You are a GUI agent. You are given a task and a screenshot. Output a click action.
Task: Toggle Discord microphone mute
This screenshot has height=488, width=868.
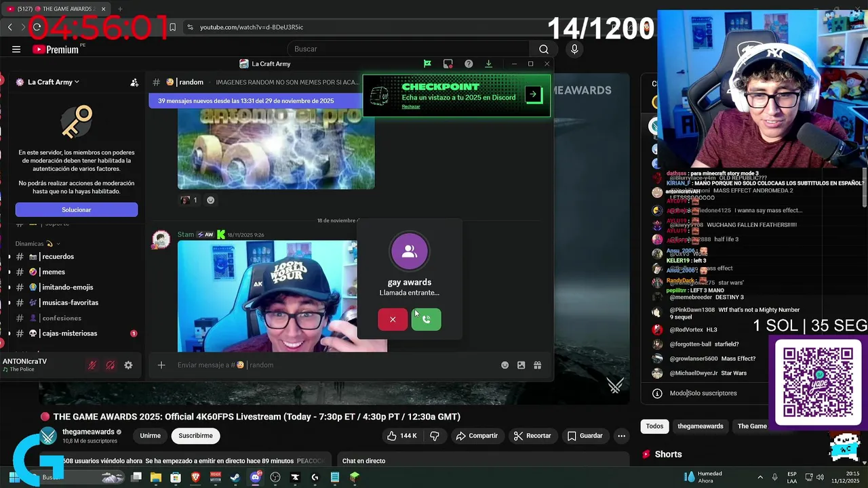[92, 365]
